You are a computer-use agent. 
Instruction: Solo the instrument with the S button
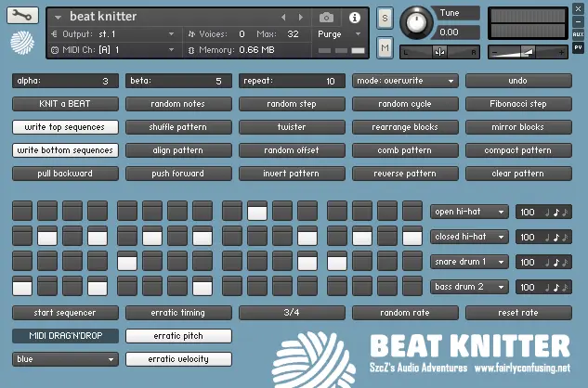coord(385,18)
